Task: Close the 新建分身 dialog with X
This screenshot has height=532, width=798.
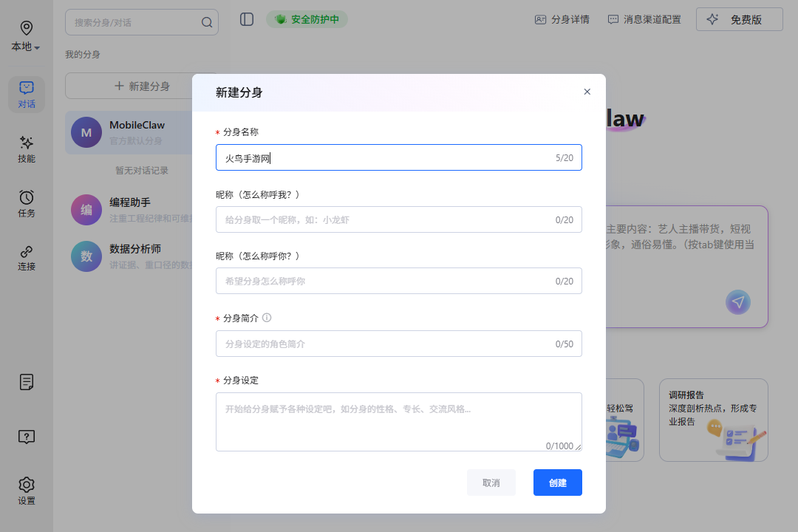Action: point(587,92)
